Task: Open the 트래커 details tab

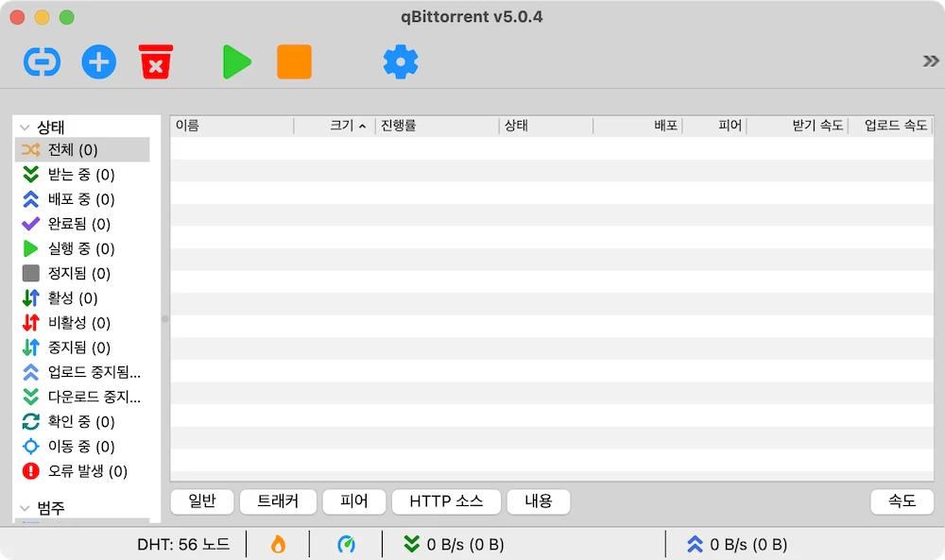Action: 278,501
